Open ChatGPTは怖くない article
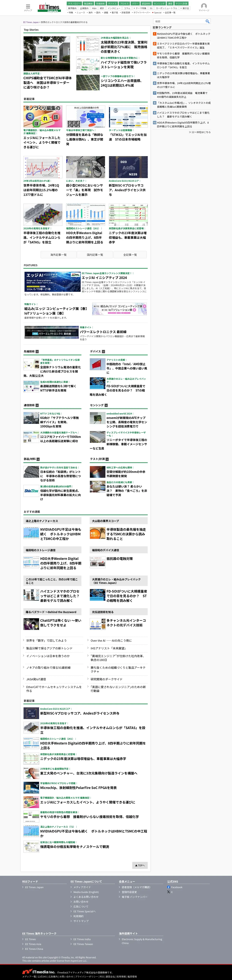 pyautogui.click(x=61, y=622)
